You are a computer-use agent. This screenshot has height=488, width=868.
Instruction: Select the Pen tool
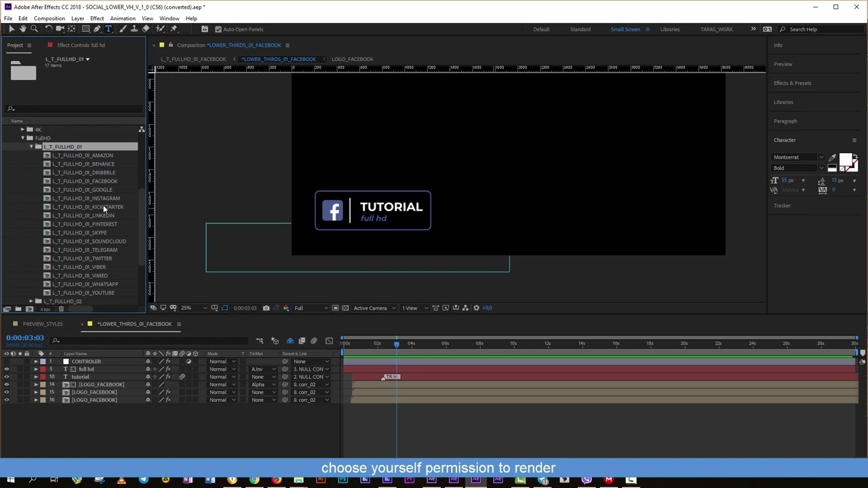point(97,29)
